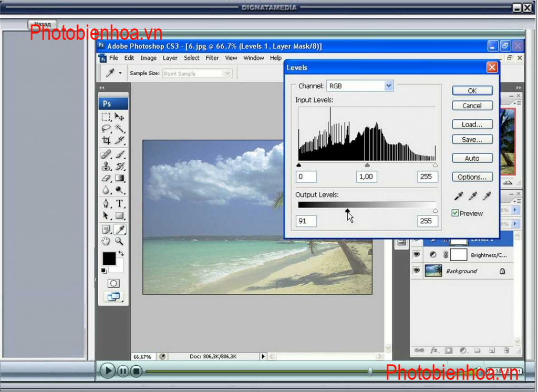Screen dimensions: 538x392
Task: Click the output black slider at 91
Action: point(347,210)
